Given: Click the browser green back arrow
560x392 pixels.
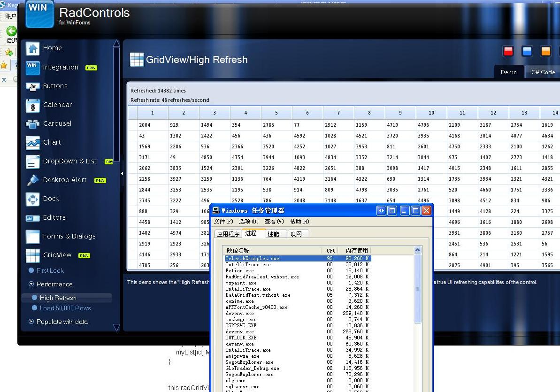Looking at the screenshot, I should click(11, 31).
